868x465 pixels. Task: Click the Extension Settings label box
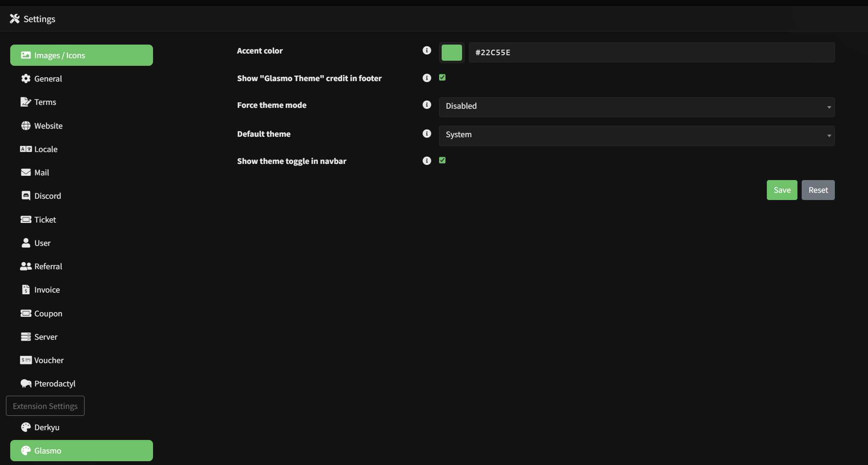pyautogui.click(x=45, y=406)
